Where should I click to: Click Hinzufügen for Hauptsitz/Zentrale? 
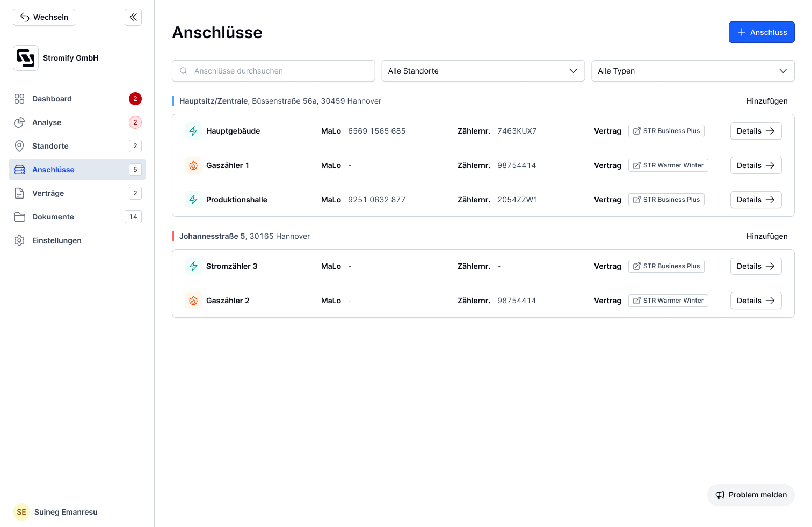coord(767,101)
